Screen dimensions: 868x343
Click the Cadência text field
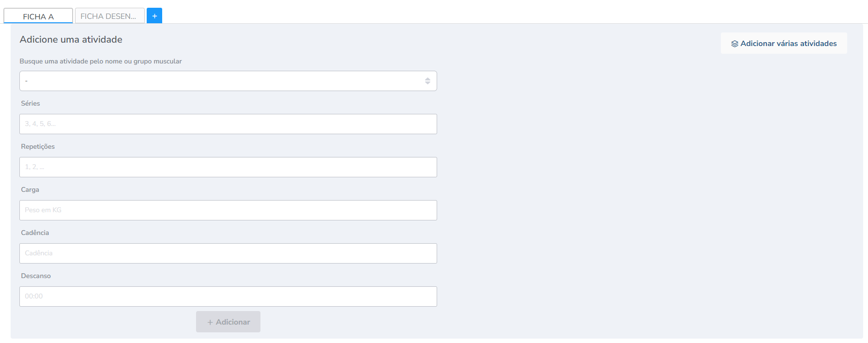point(228,253)
